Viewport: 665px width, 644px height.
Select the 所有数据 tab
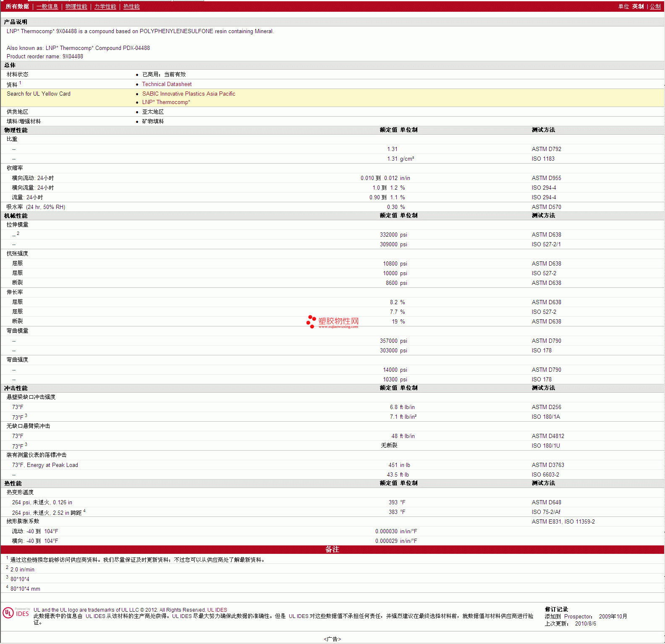(x=17, y=6)
